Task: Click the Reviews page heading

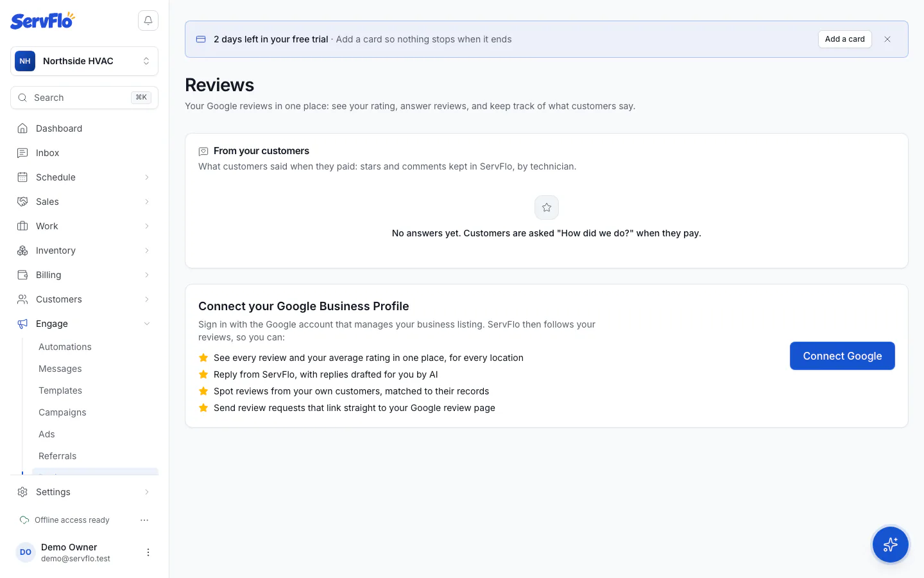Action: coord(219,85)
